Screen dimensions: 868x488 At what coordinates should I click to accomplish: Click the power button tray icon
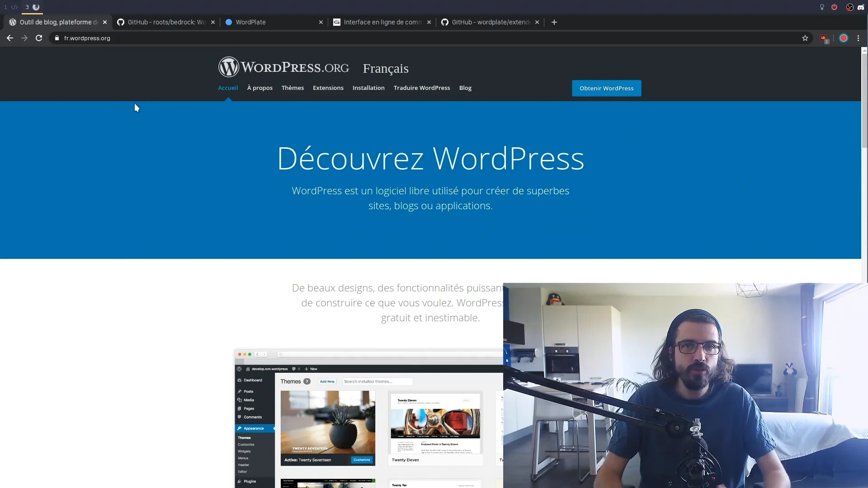click(834, 7)
